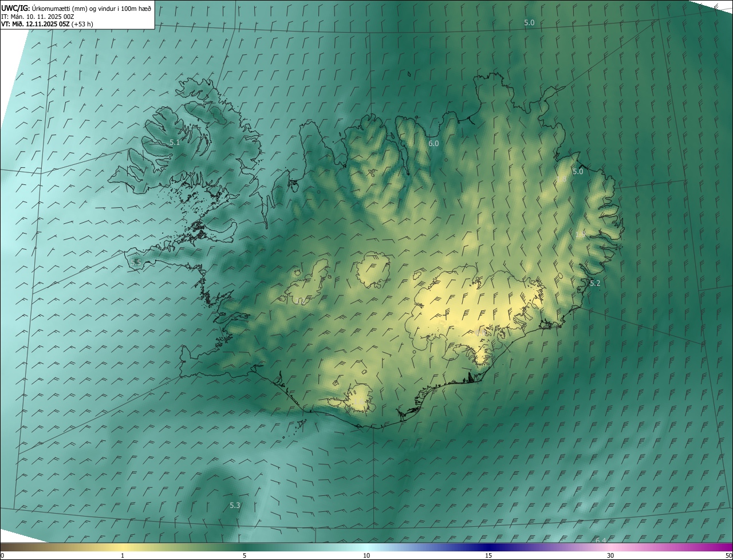Click the 5.3 value label over the southern sea
The image size is (733, 560).
pos(235,505)
